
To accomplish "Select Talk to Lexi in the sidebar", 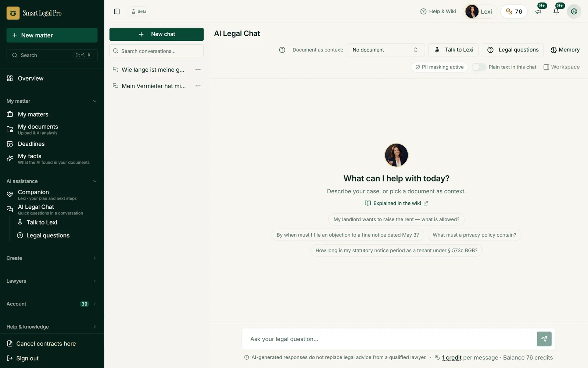I will click(42, 222).
